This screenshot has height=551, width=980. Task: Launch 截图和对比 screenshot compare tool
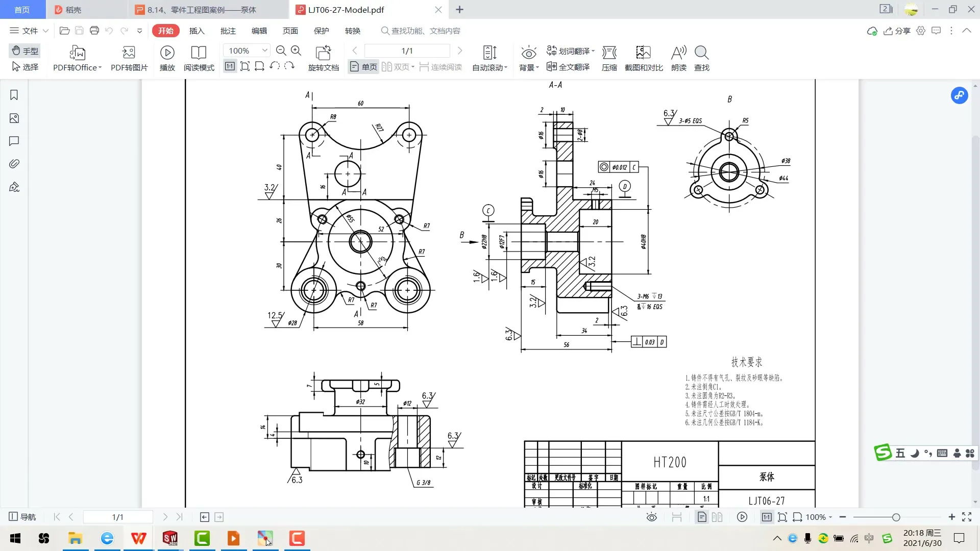tap(644, 58)
